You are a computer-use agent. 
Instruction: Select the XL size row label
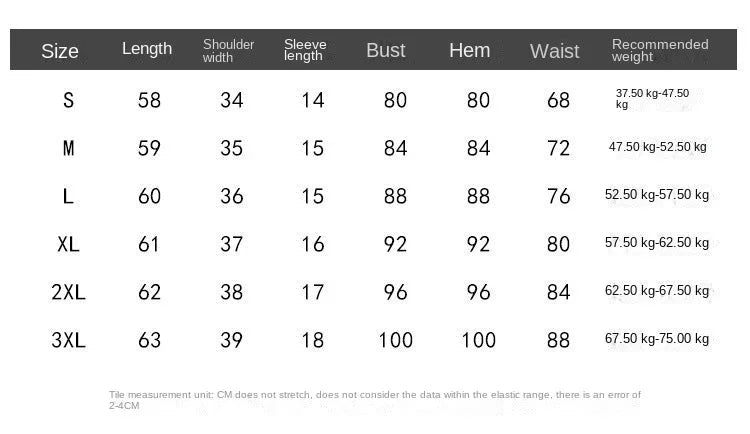click(x=68, y=244)
